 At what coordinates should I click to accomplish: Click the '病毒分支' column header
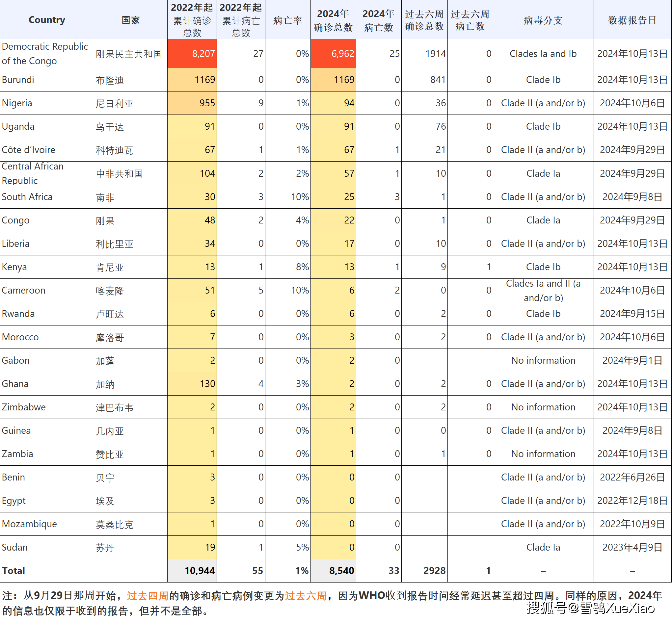[543, 20]
